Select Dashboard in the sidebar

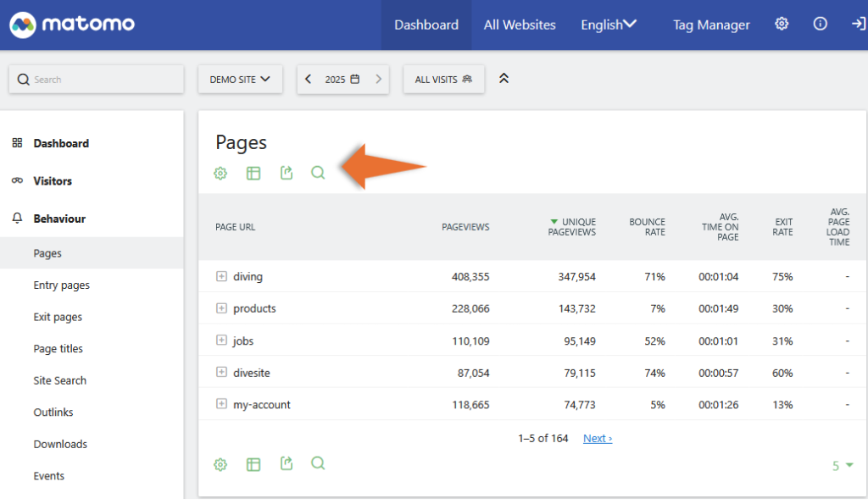click(x=61, y=143)
